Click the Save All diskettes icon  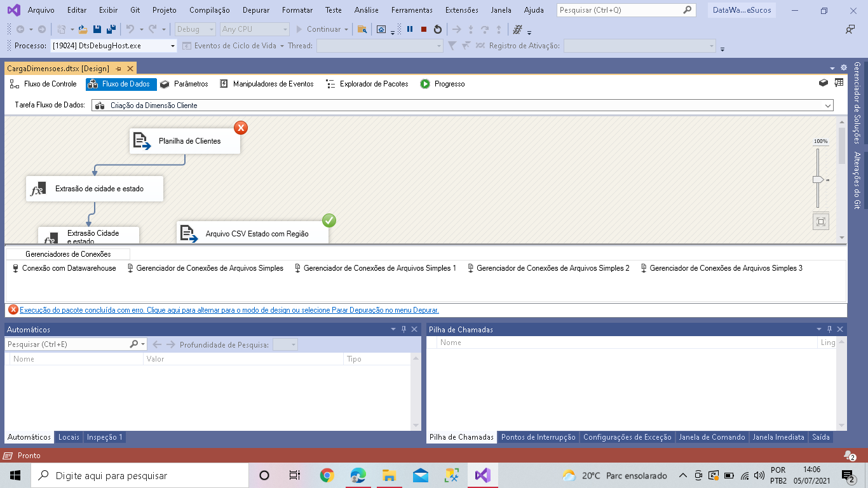tap(111, 29)
